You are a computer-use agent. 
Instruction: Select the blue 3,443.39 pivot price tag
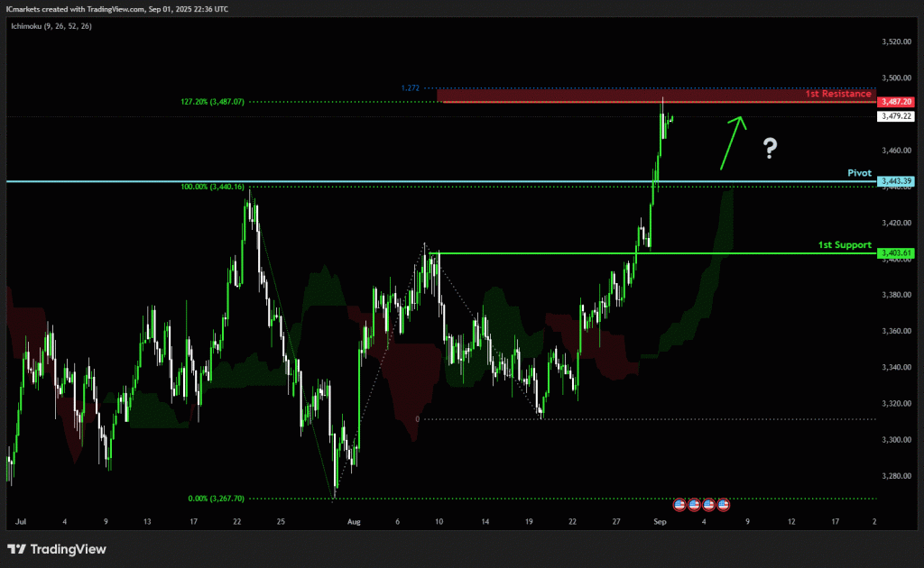coord(896,181)
